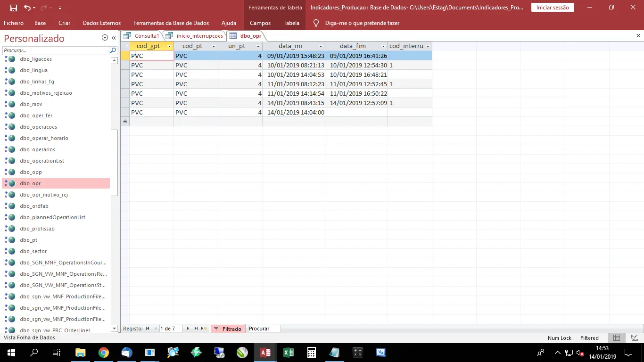Open the Dados Externos ribbon tab
Viewport: 644px width, 362px height.
tap(101, 23)
